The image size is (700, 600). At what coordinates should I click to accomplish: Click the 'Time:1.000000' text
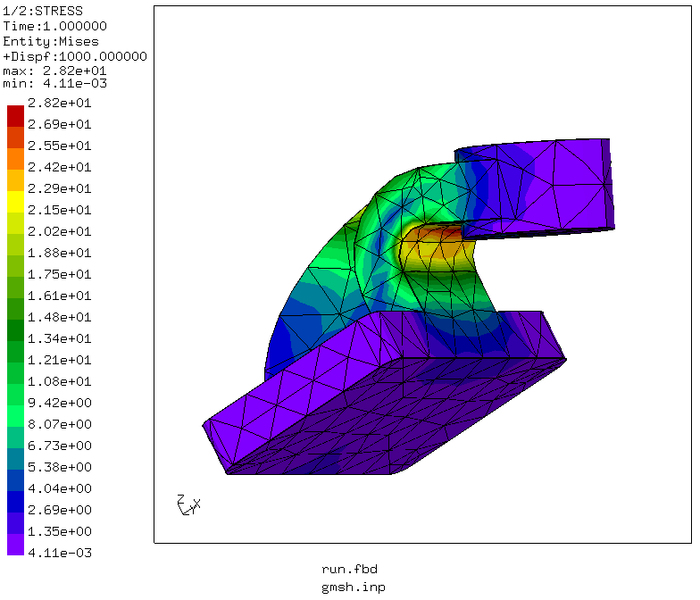pyautogui.click(x=55, y=26)
